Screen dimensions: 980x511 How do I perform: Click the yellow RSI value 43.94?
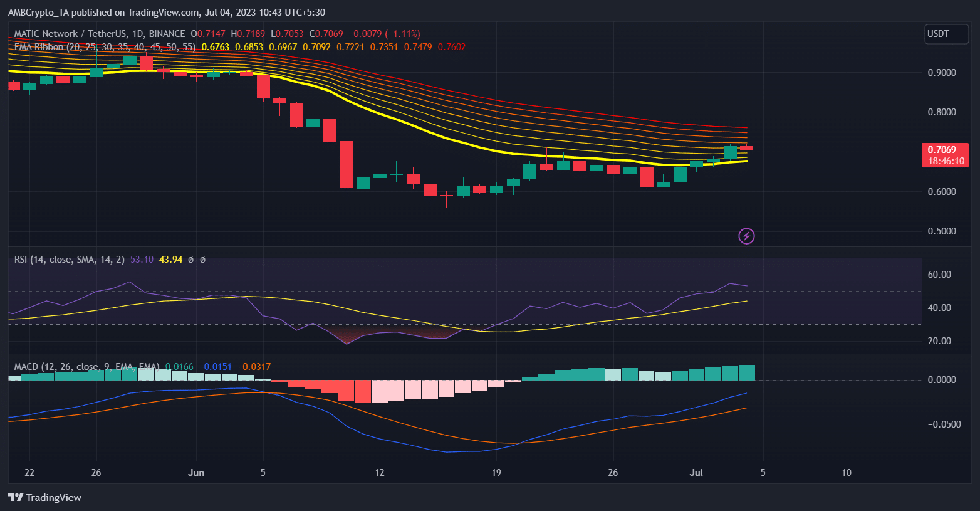pos(170,259)
